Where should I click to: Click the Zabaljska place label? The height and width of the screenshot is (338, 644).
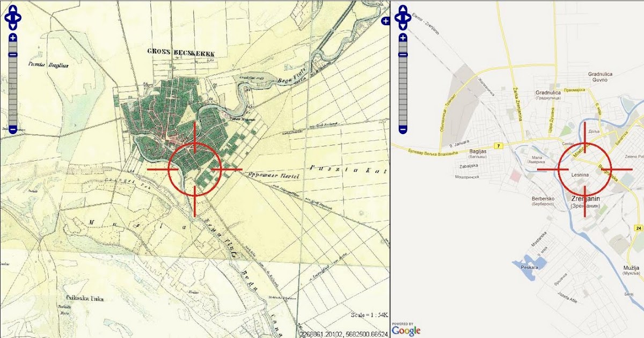[x=469, y=166]
